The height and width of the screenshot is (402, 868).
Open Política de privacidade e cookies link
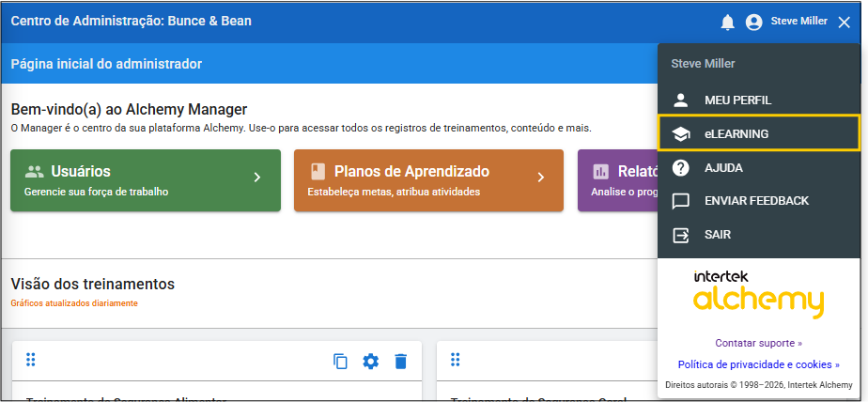click(758, 364)
